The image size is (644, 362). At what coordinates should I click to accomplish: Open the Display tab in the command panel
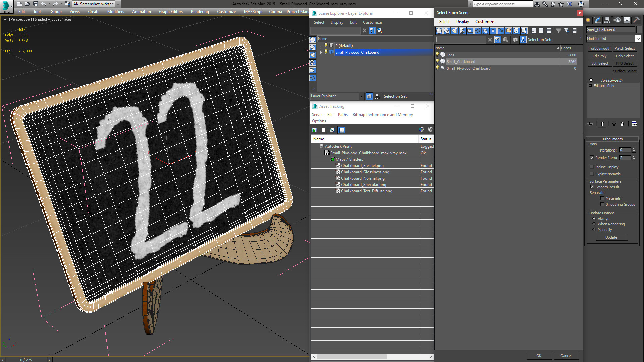coord(627,20)
